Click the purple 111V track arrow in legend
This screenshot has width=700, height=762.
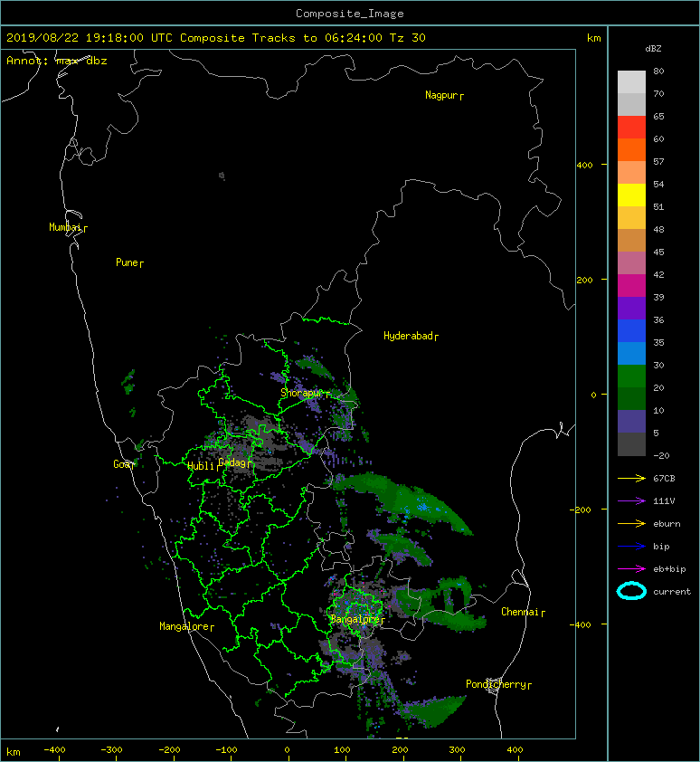click(x=631, y=500)
